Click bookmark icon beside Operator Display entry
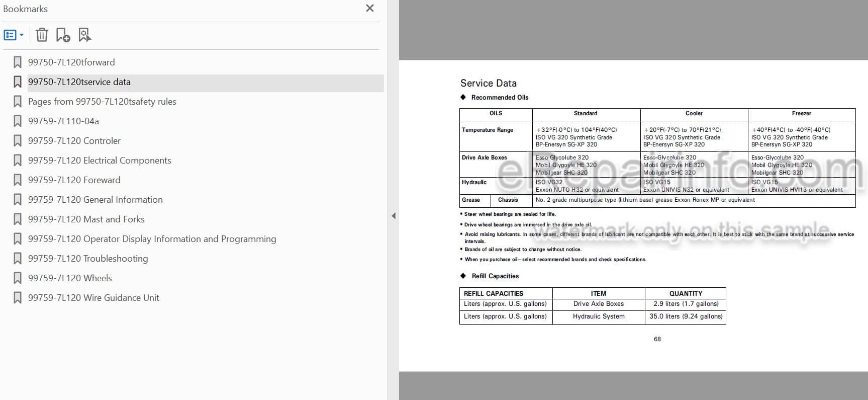The image size is (868, 400). pyautogui.click(x=18, y=239)
